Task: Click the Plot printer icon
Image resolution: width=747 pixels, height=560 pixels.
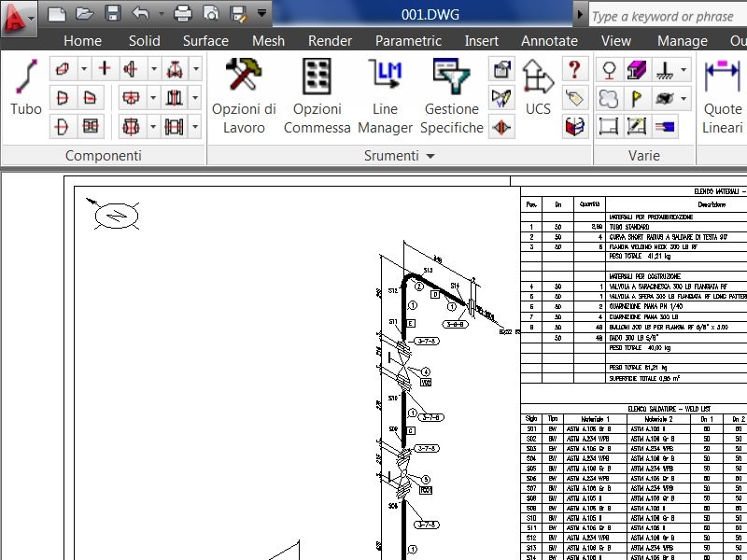Action: point(183,14)
